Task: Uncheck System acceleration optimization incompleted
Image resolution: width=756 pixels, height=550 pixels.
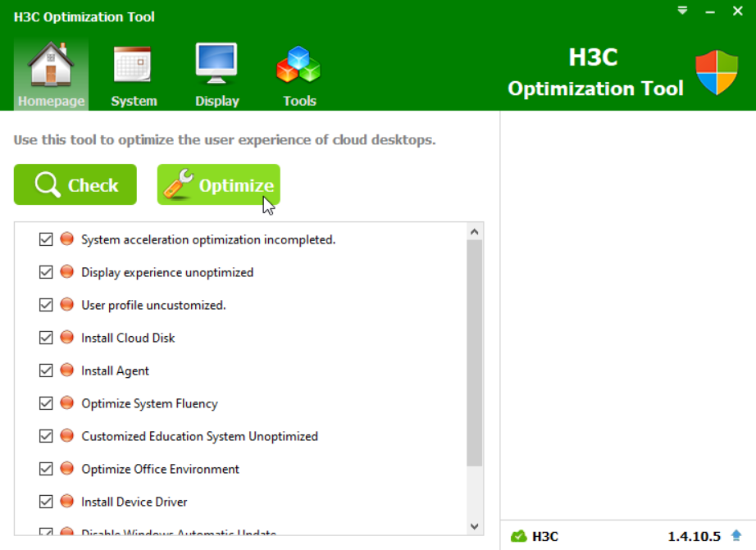Action: [46, 239]
